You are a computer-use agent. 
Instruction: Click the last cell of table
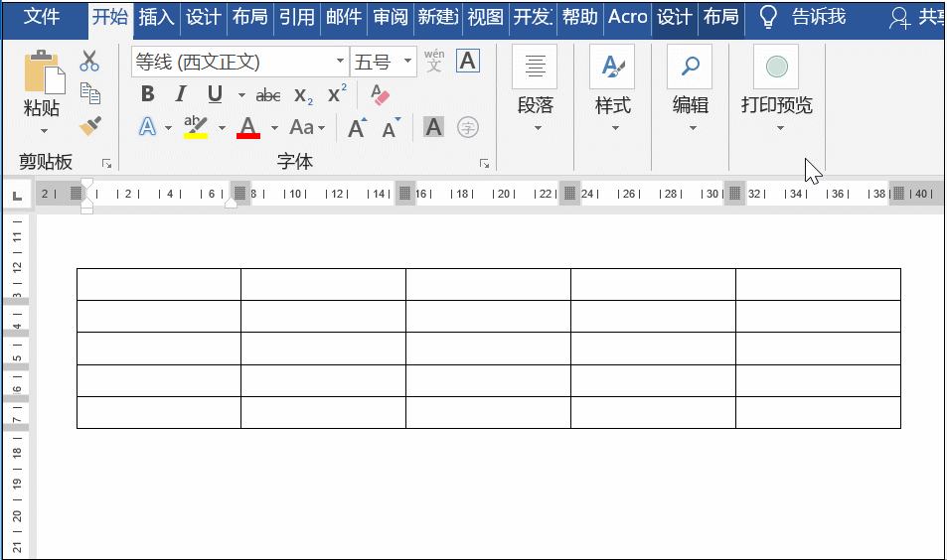(819, 413)
